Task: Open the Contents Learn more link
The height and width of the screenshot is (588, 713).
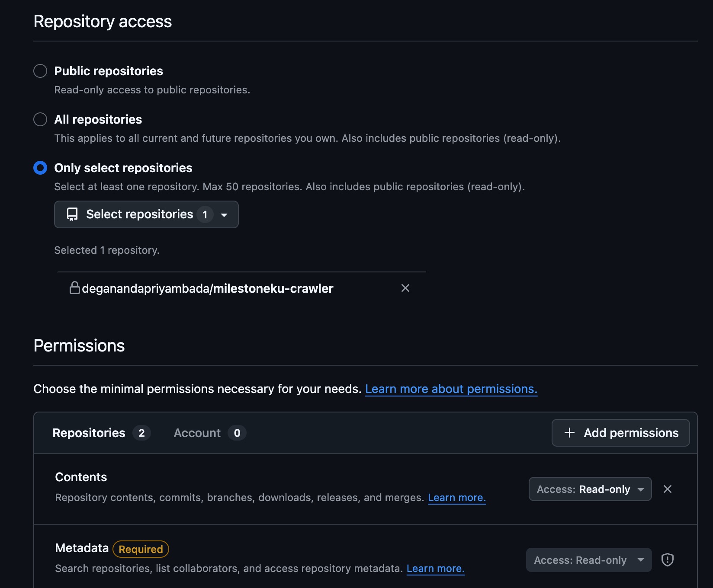Action: click(x=456, y=498)
